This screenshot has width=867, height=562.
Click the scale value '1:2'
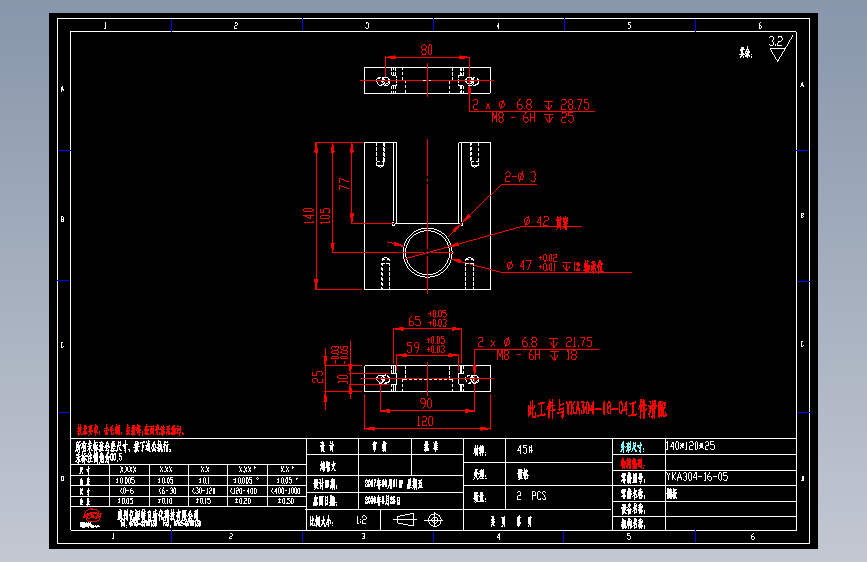point(362,520)
